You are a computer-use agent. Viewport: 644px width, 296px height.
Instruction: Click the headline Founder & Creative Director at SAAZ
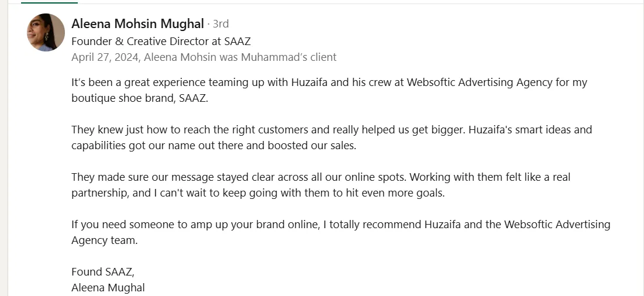tap(161, 42)
